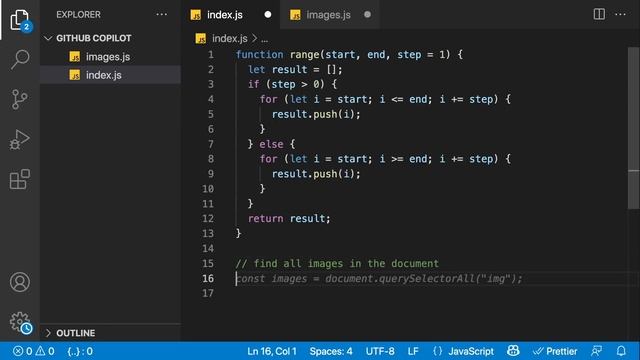Close unsaved images.js tab dot
Image resolution: width=640 pixels, height=360 pixels.
pos(367,15)
